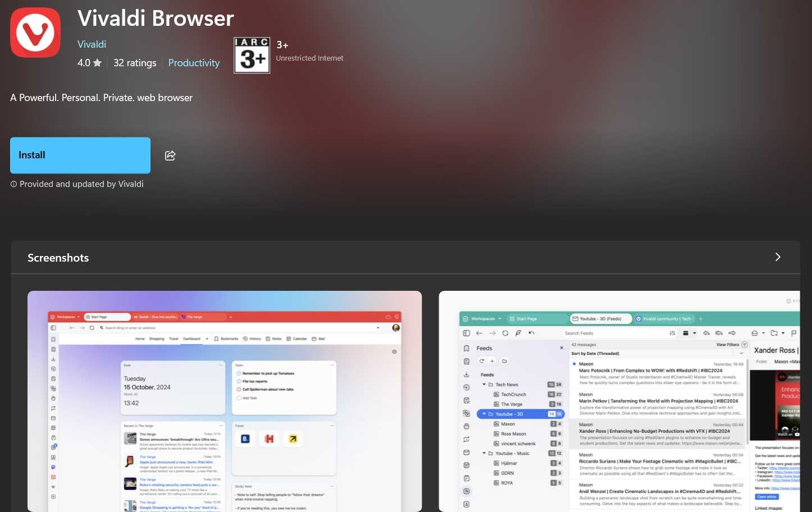Click the 'Unrestricted Internet' text
This screenshot has width=812, height=512.
click(x=309, y=58)
